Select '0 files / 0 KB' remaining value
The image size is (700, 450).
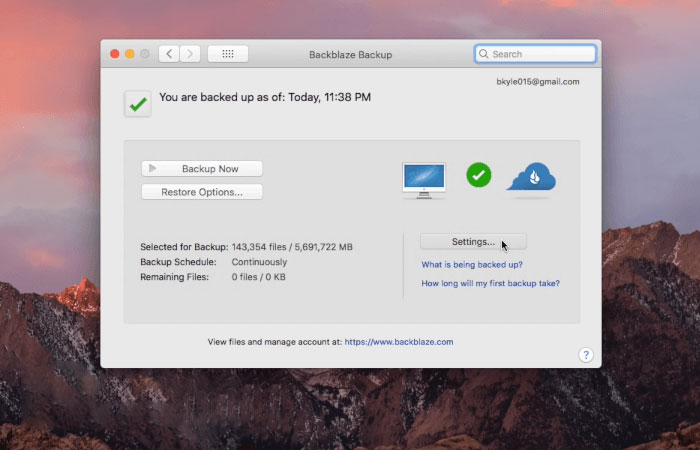point(258,277)
